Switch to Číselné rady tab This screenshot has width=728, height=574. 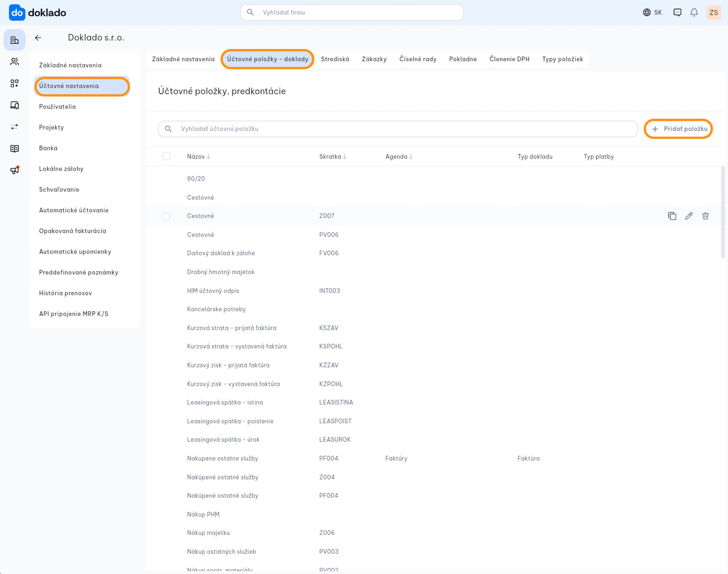pos(418,59)
